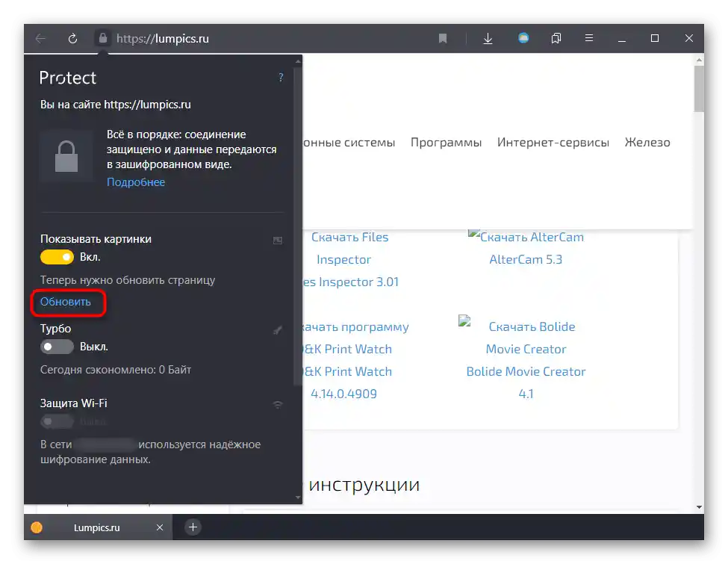Image resolution: width=728 pixels, height=564 pixels.
Task: Click the Обновить link
Action: [x=66, y=302]
